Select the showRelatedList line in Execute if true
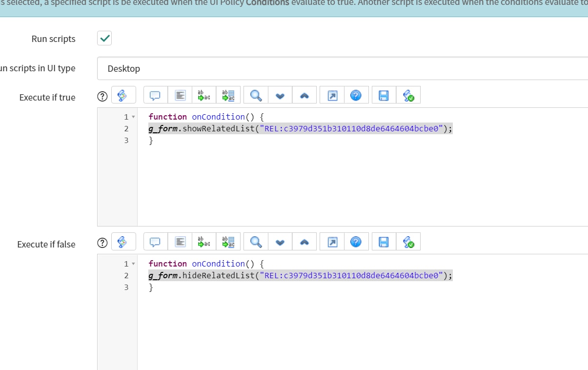Viewport: 588px width, 370px height. [300, 128]
